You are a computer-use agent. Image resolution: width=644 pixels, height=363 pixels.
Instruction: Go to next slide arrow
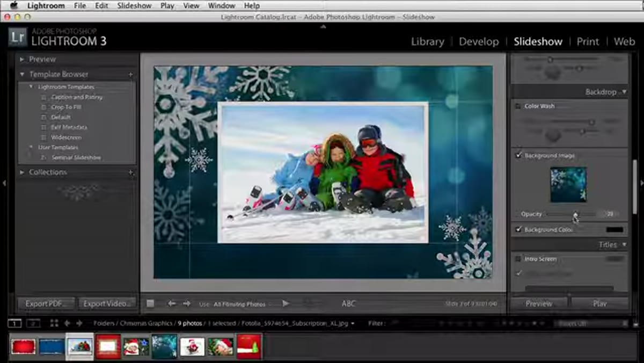coord(187,303)
